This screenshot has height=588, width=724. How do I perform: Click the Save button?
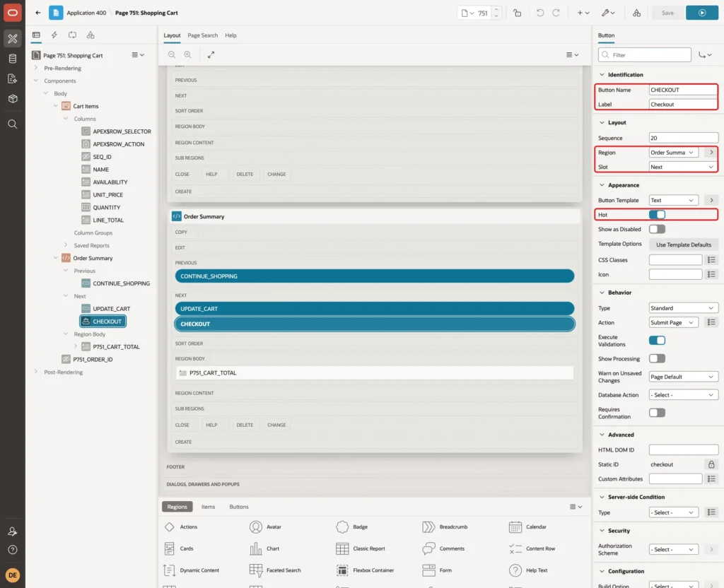[667, 13]
